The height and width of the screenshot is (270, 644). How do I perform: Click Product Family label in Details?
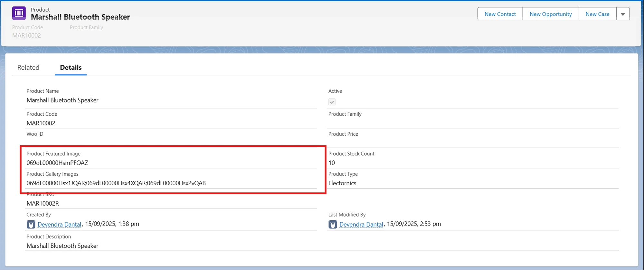point(345,114)
